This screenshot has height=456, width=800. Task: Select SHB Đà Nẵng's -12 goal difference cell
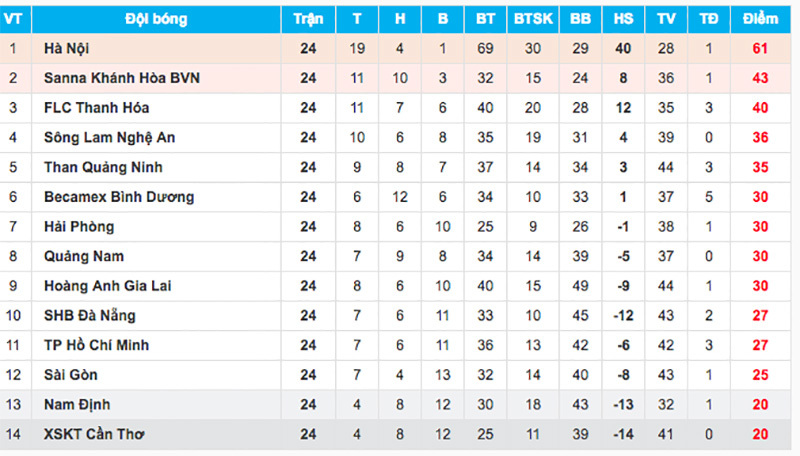click(x=623, y=315)
